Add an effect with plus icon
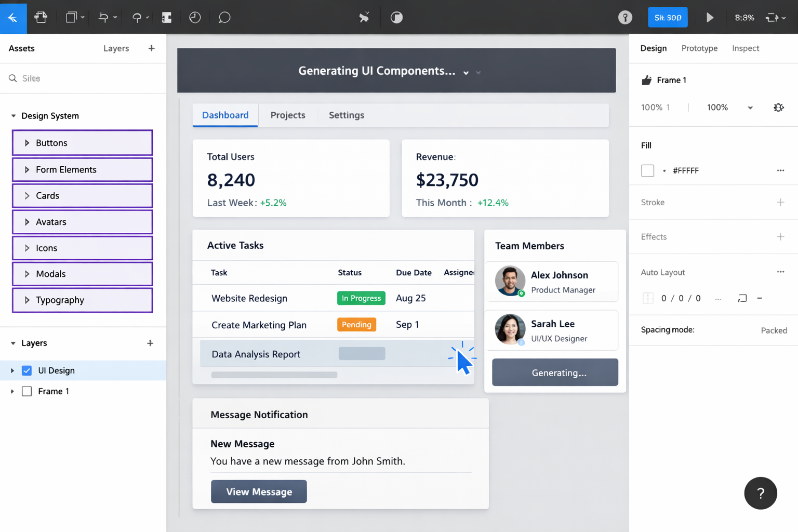Viewport: 798px width, 532px height. coord(780,237)
